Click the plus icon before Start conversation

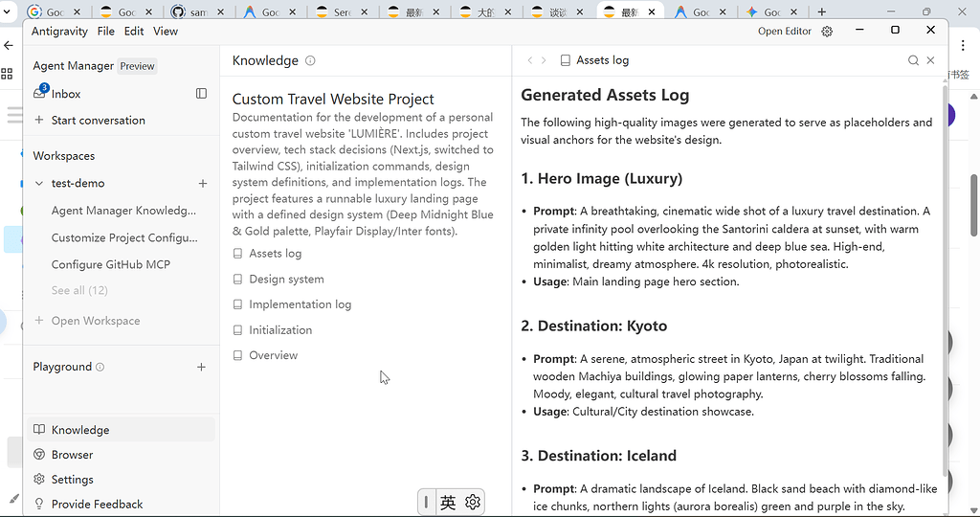[x=39, y=120]
